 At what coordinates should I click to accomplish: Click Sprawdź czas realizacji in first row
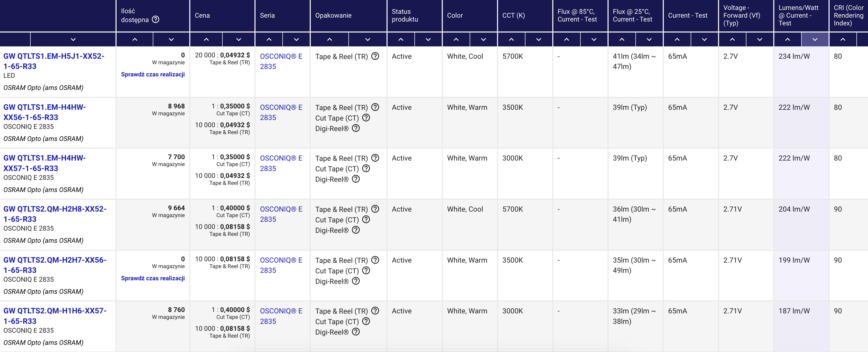pyautogui.click(x=153, y=74)
